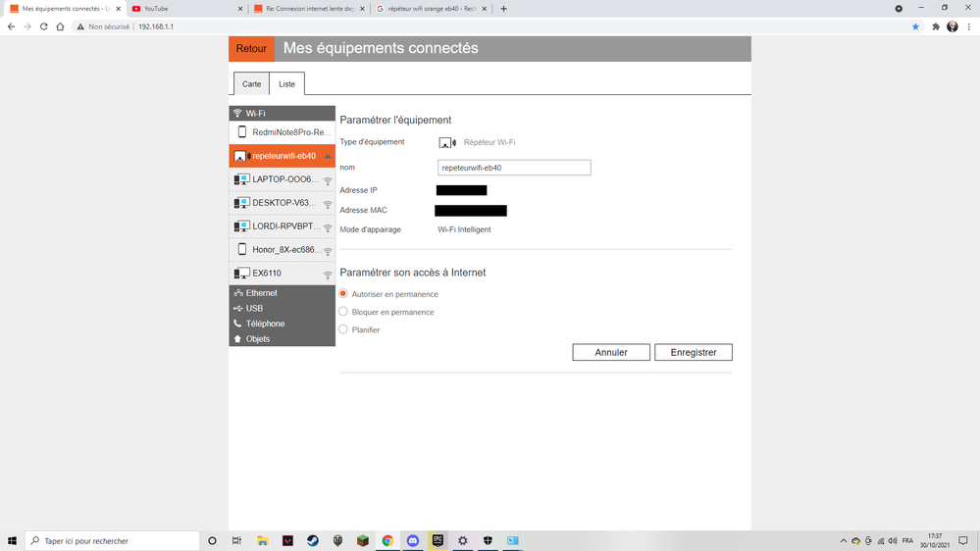
Task: Click the browser home icon
Action: click(60, 26)
